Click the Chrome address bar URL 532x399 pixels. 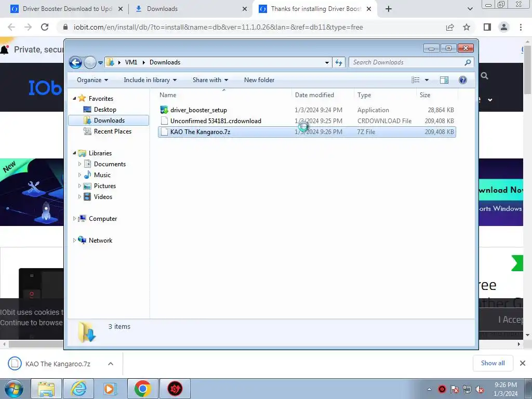point(218,27)
